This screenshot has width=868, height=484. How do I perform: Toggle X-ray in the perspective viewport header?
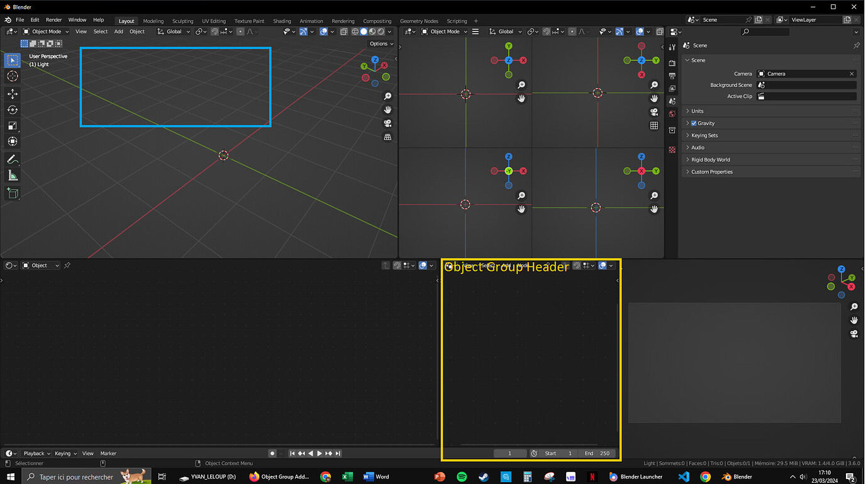[343, 31]
